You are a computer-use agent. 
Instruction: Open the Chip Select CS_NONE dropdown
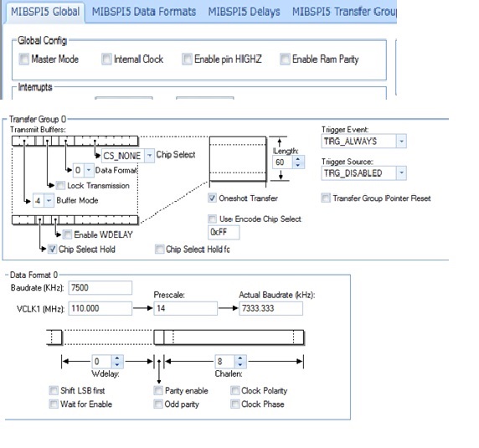pos(149,156)
